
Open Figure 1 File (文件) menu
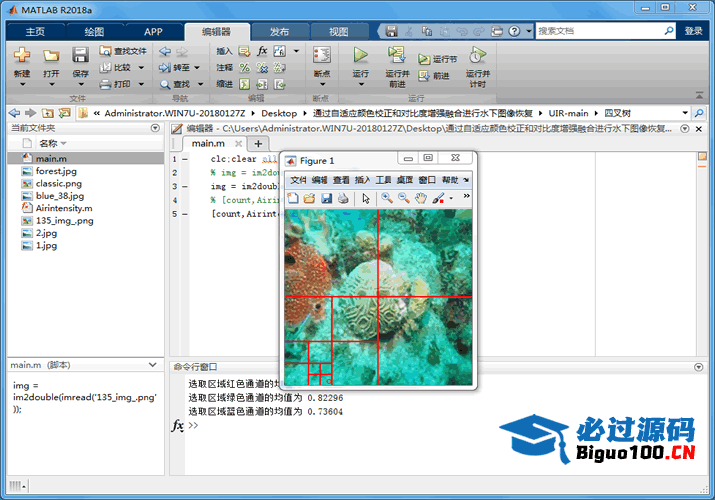[x=298, y=180]
